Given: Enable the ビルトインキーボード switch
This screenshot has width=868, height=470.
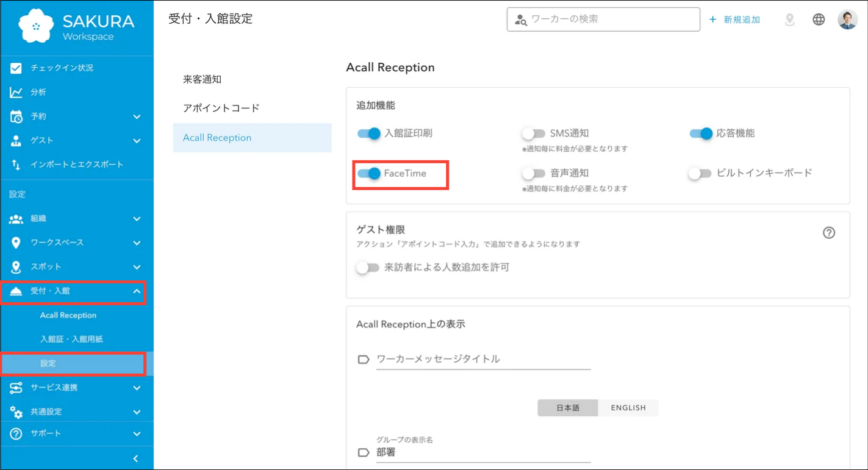Looking at the screenshot, I should (700, 174).
